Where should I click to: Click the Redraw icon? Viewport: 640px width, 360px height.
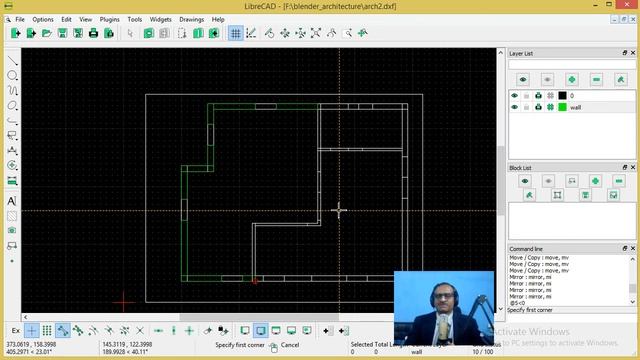[269, 33]
